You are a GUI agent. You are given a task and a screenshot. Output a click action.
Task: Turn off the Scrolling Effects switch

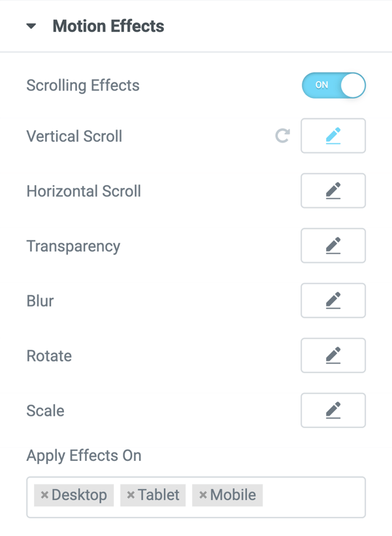333,86
